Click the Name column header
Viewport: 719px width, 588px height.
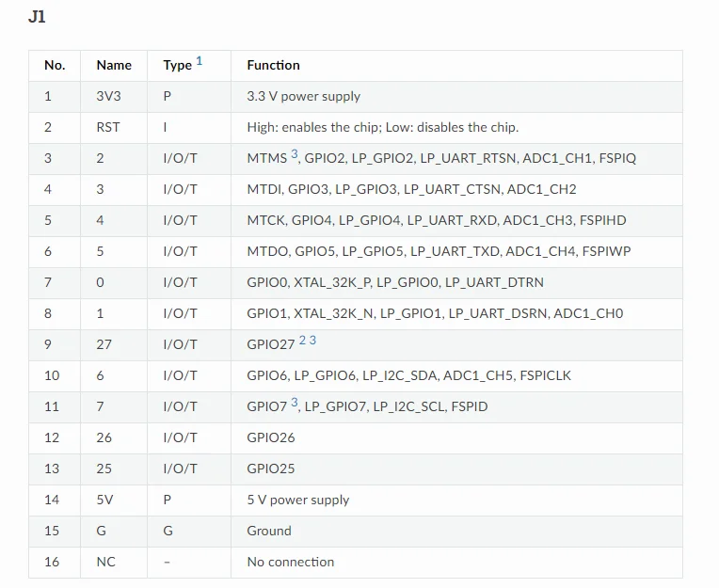(x=114, y=65)
